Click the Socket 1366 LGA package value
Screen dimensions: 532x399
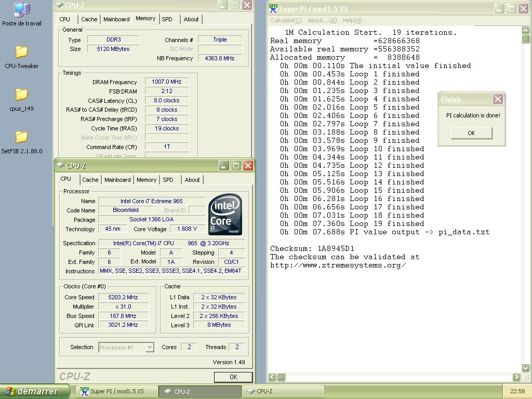151,220
